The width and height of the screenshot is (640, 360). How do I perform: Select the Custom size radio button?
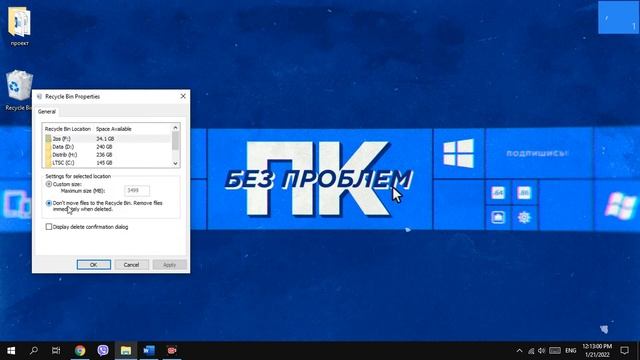tap(49, 184)
